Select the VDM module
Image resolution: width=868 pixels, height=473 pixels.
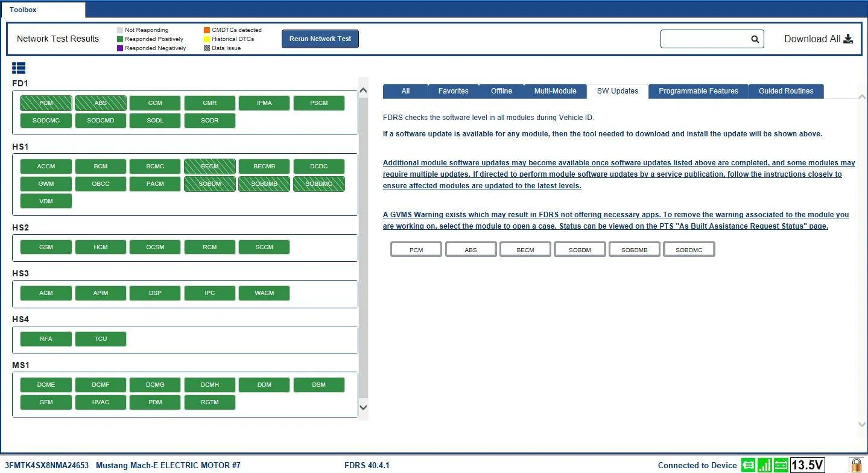coord(46,202)
